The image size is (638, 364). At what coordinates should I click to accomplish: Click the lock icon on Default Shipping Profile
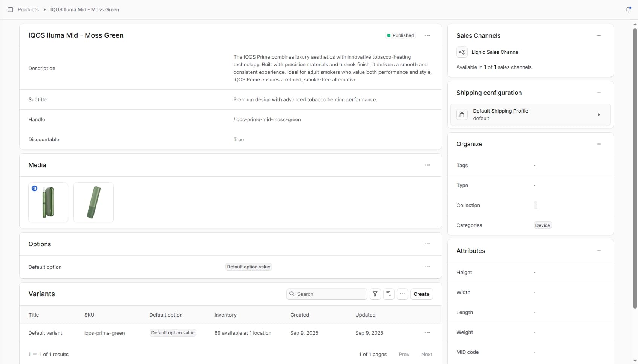[x=462, y=114]
